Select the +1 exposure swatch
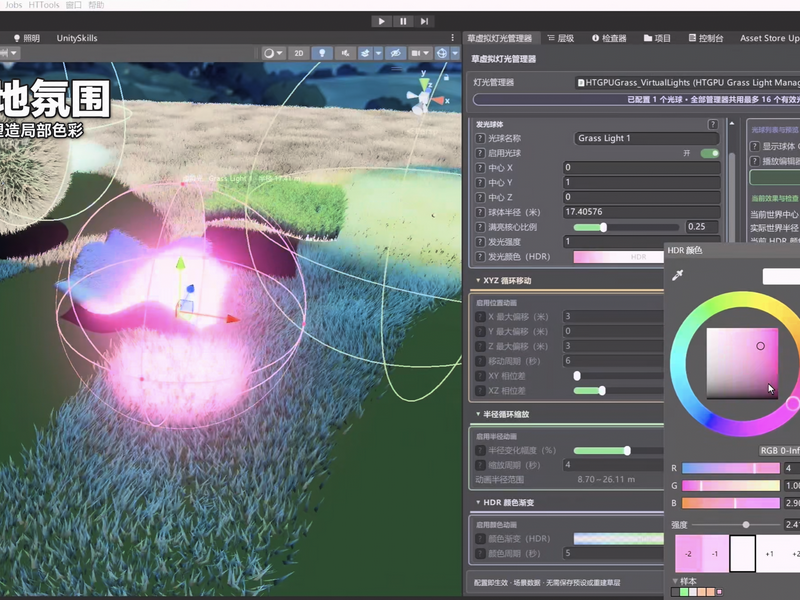 tap(769, 554)
